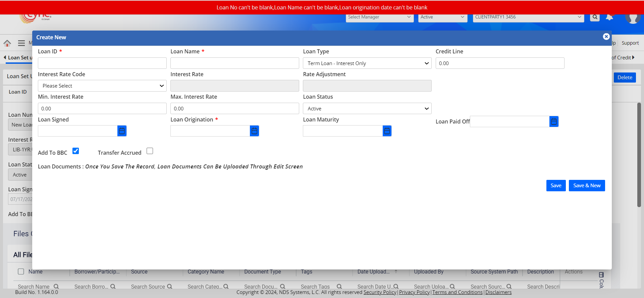Close the Create New dialog
This screenshot has width=644, height=298.
click(606, 37)
